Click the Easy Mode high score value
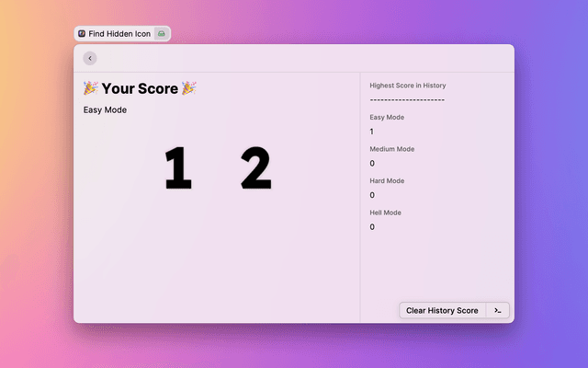Image resolution: width=588 pixels, height=368 pixels. (372, 132)
